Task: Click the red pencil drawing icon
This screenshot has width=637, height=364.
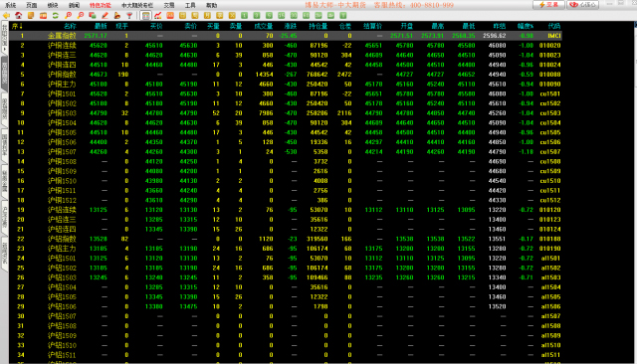Action: click(x=105, y=16)
